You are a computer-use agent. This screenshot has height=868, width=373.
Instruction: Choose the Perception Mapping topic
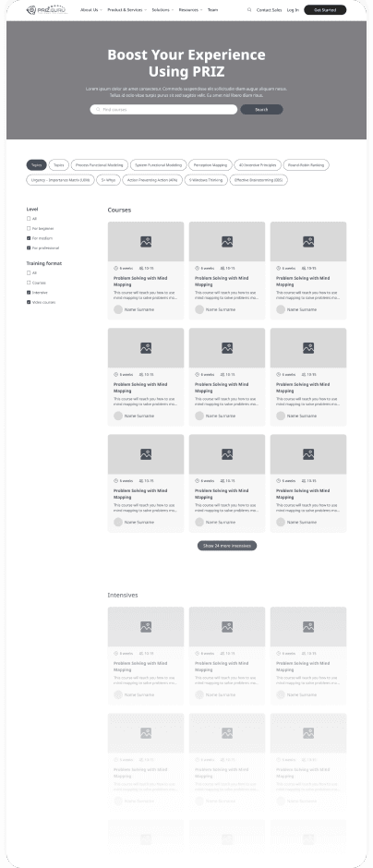(211, 165)
